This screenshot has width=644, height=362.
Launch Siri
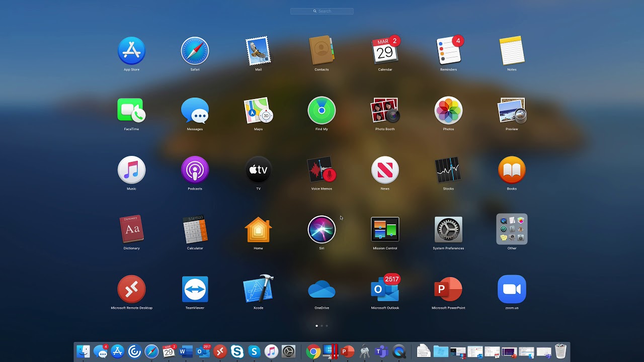coord(321,229)
